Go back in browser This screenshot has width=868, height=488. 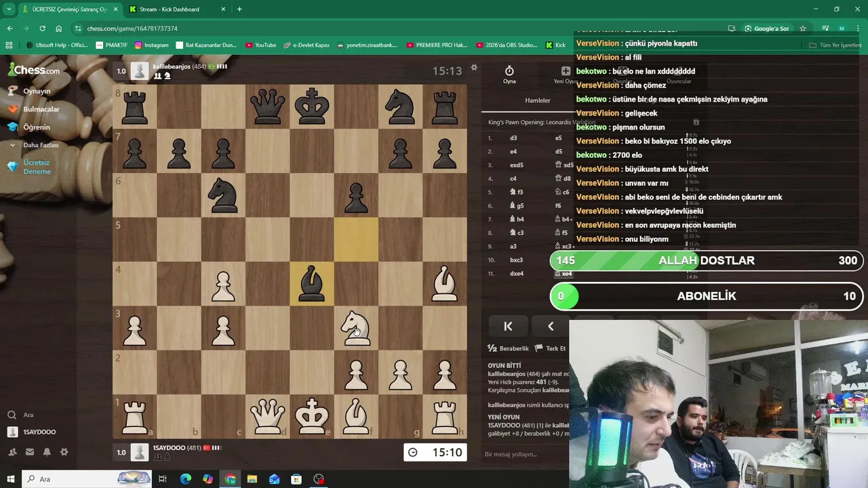9,28
